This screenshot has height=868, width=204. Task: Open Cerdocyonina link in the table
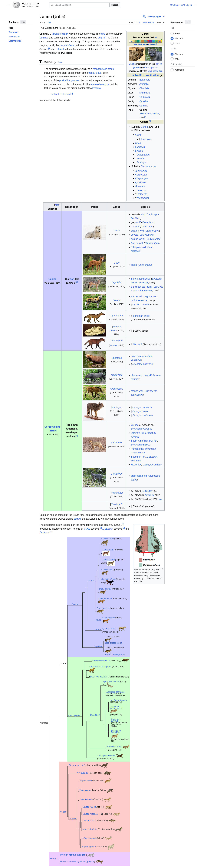point(52,427)
